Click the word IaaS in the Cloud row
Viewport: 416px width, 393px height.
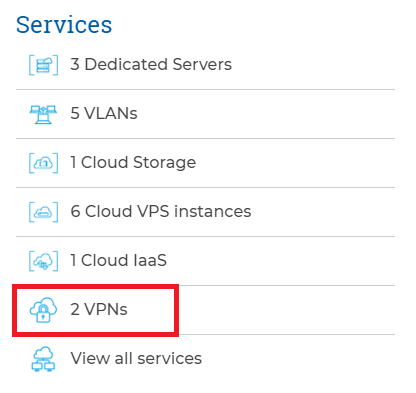click(150, 260)
